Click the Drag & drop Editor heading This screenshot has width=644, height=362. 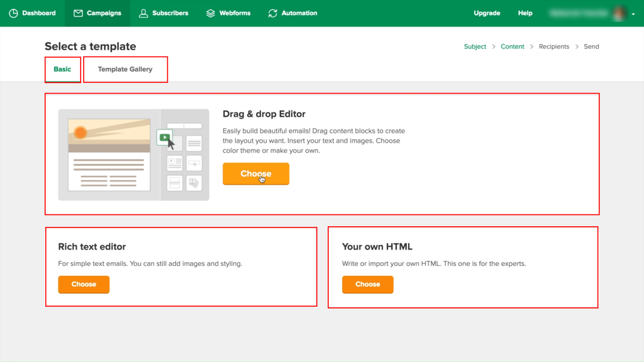(264, 114)
